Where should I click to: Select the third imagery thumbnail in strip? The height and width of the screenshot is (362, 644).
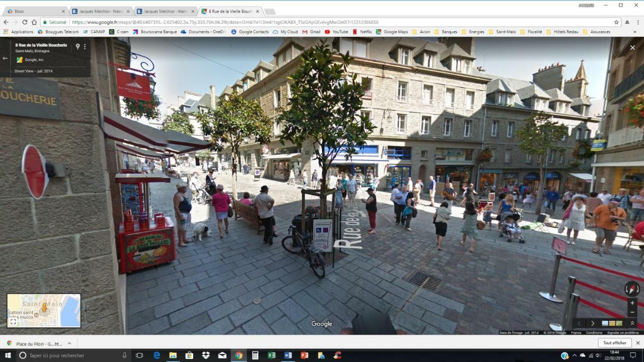(x=619, y=323)
